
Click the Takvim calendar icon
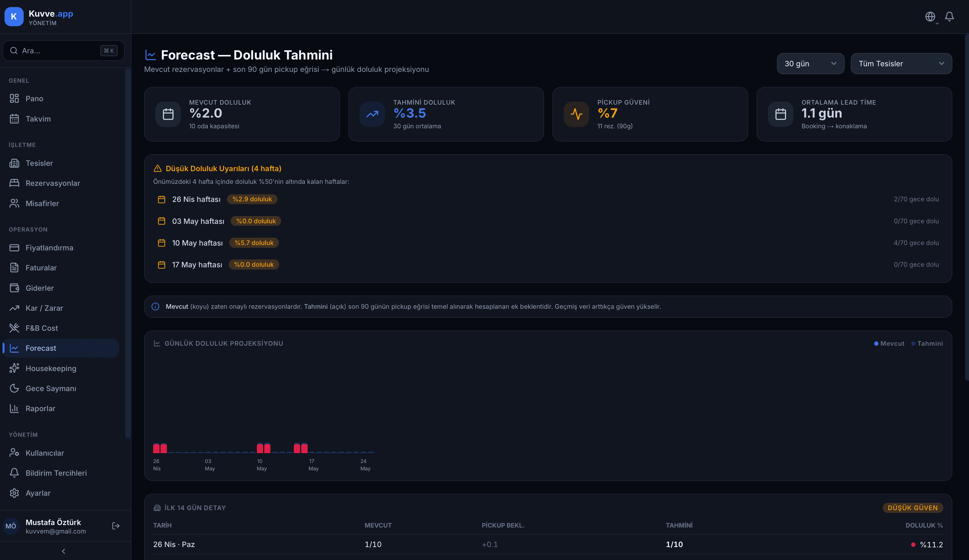(x=14, y=119)
